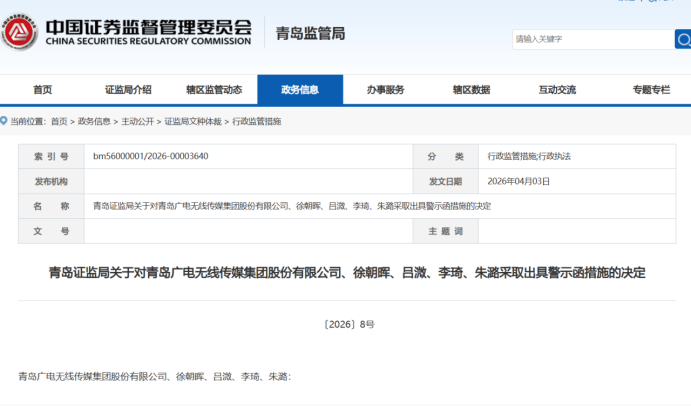Follow the 主动公开 breadcrumb link
This screenshot has width=691, height=408.
pyautogui.click(x=137, y=121)
